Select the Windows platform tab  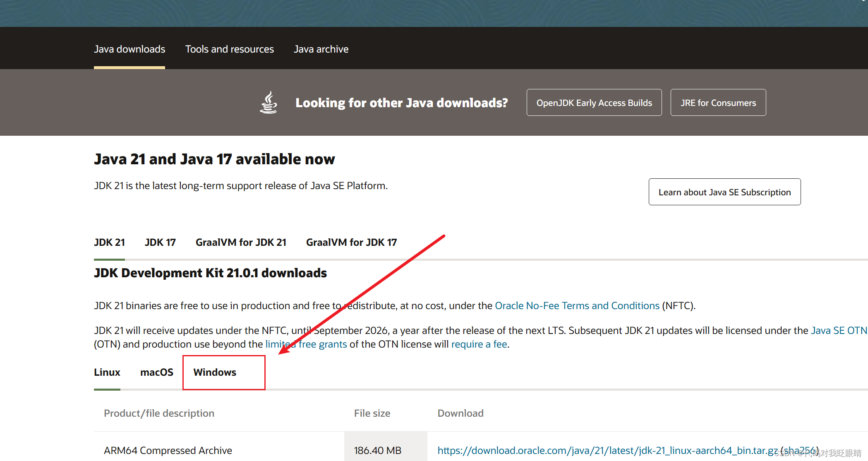[x=215, y=372]
